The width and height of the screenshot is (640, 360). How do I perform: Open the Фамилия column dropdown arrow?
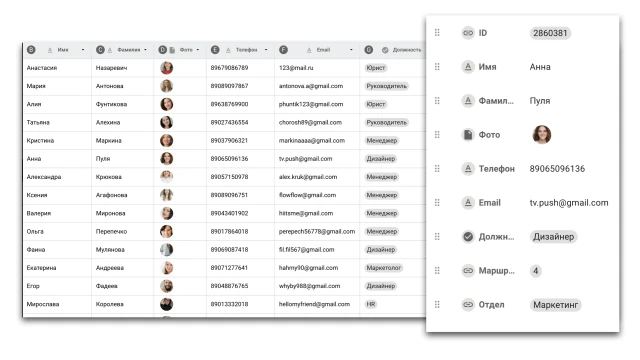point(145,50)
